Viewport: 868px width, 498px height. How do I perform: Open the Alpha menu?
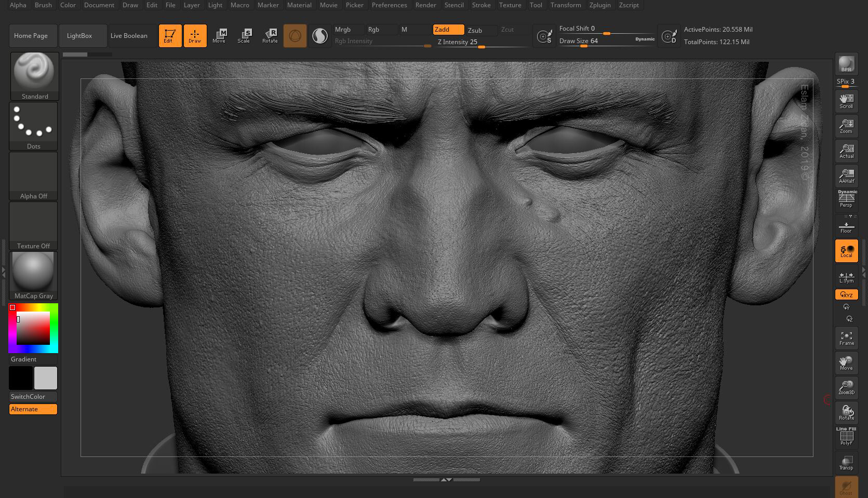[x=18, y=5]
